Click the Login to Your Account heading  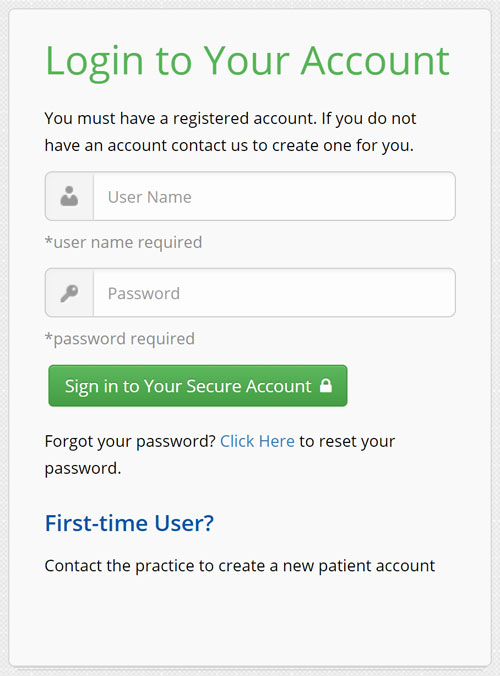[x=247, y=61]
